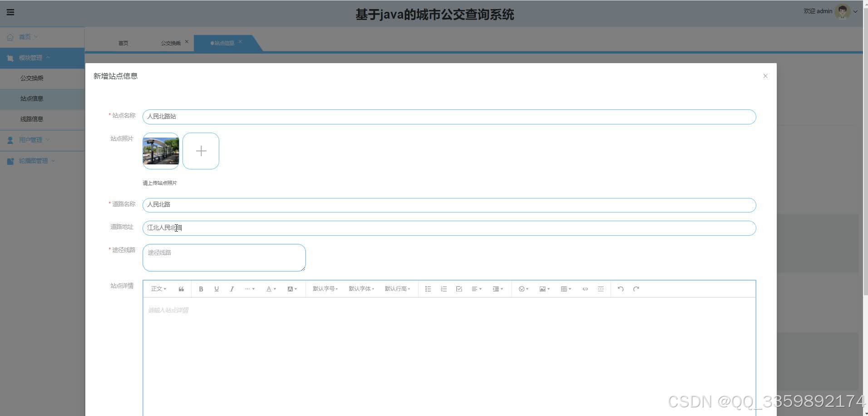Insert a bulleted list

click(428, 289)
